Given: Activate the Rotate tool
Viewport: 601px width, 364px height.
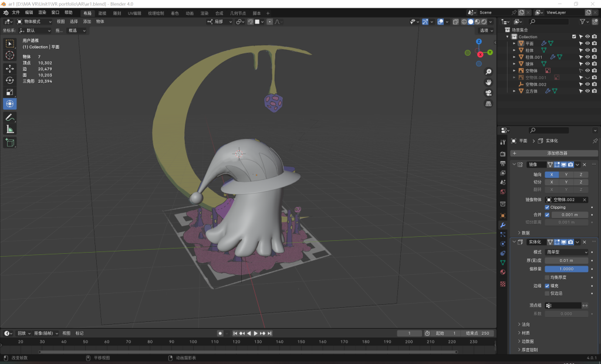Looking at the screenshot, I should coord(10,80).
